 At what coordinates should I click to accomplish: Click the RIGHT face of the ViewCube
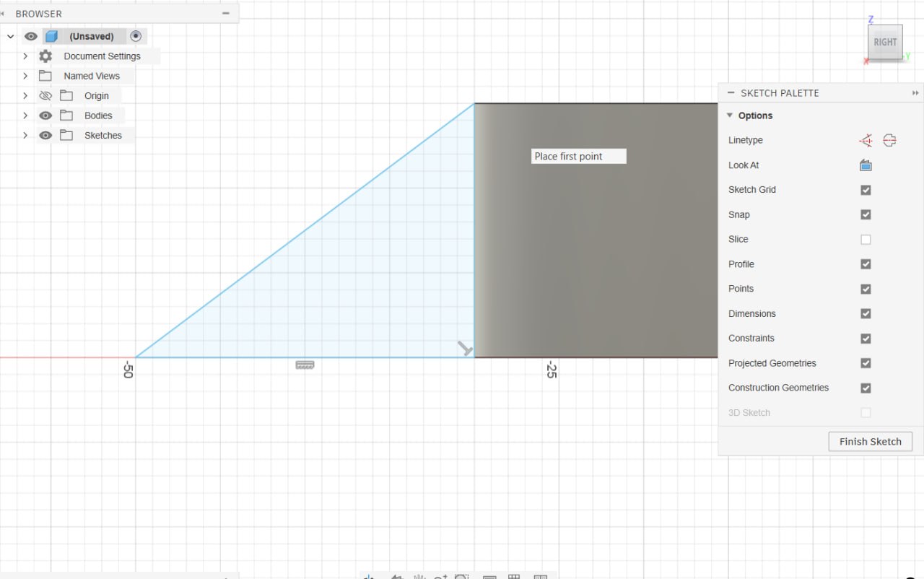tap(885, 42)
